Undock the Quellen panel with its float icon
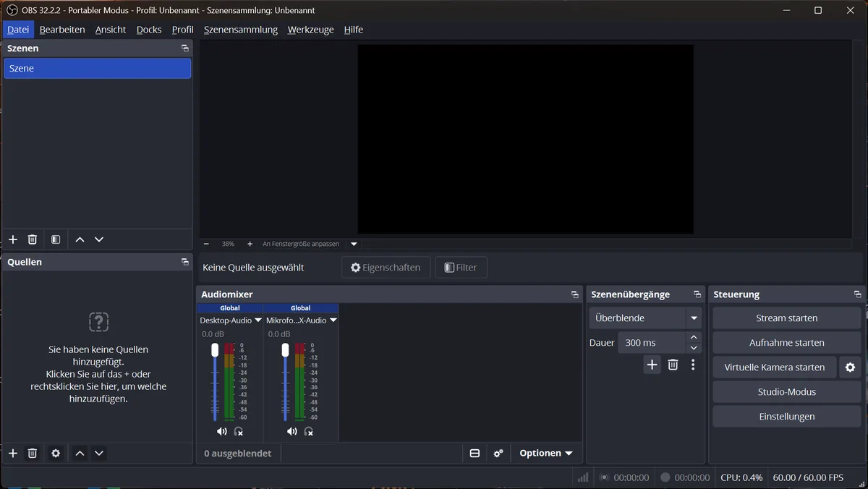The width and height of the screenshot is (868, 489). tap(185, 263)
